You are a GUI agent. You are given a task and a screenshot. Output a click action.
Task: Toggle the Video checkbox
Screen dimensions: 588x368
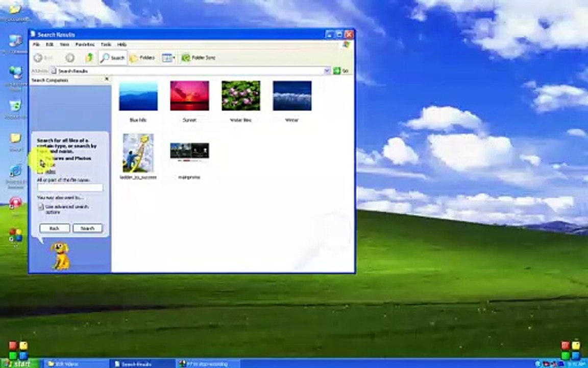[40, 172]
